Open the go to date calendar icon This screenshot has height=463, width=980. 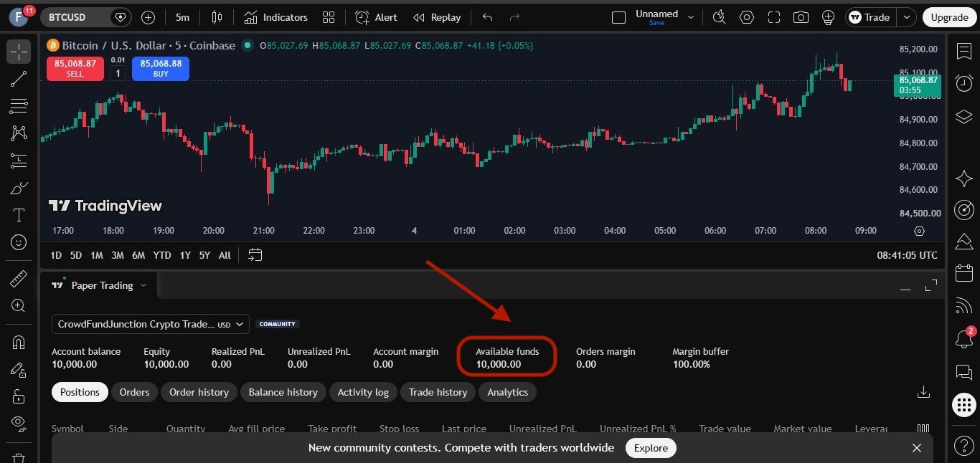click(255, 255)
